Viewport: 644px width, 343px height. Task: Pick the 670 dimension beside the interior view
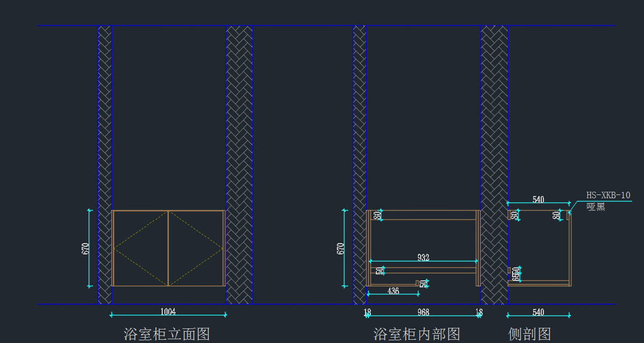[x=341, y=249]
